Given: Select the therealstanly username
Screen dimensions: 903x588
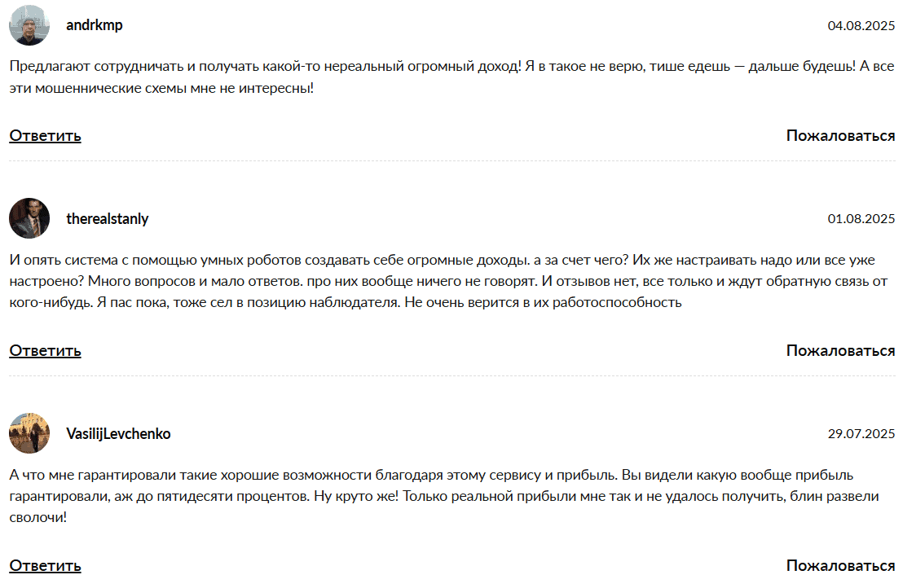Looking at the screenshot, I should (x=108, y=218).
